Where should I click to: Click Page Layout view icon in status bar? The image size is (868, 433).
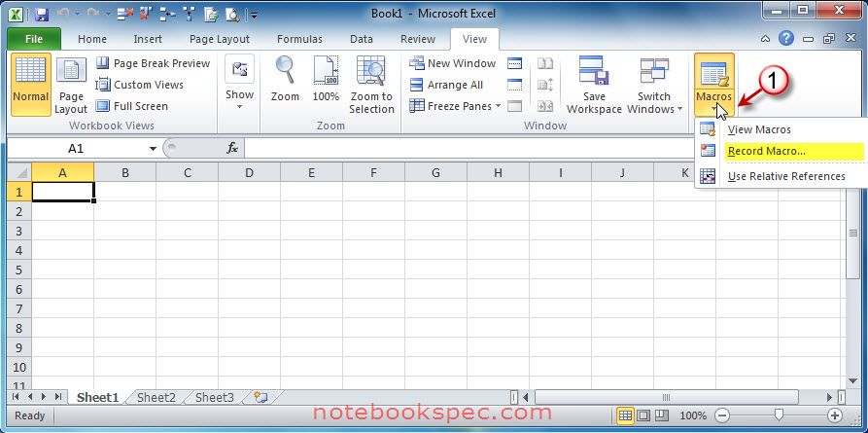tap(643, 415)
